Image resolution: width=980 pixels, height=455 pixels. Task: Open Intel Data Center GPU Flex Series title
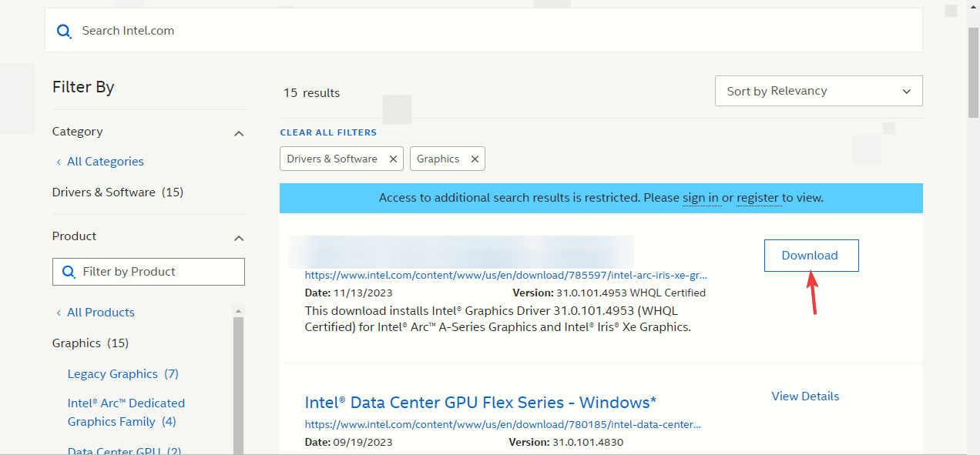[x=480, y=403]
